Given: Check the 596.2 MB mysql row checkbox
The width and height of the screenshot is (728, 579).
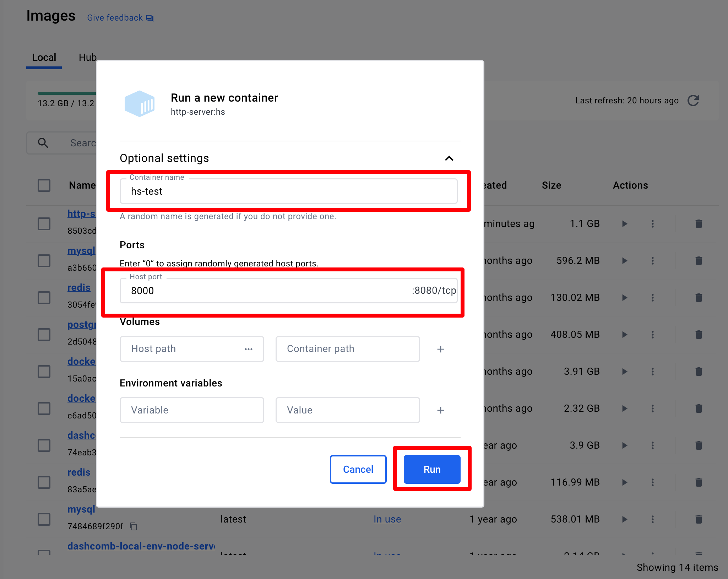Looking at the screenshot, I should [44, 261].
